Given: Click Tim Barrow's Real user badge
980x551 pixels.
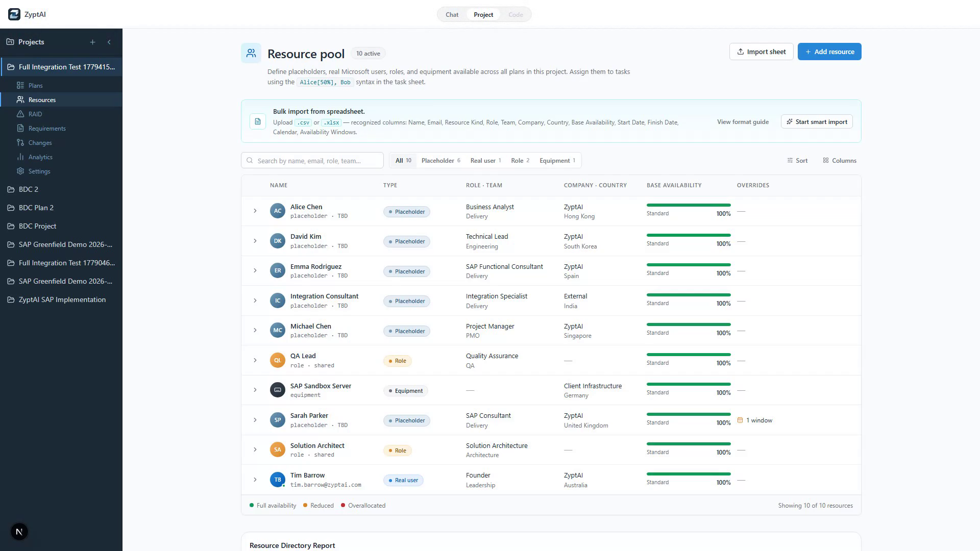Looking at the screenshot, I should (x=403, y=480).
